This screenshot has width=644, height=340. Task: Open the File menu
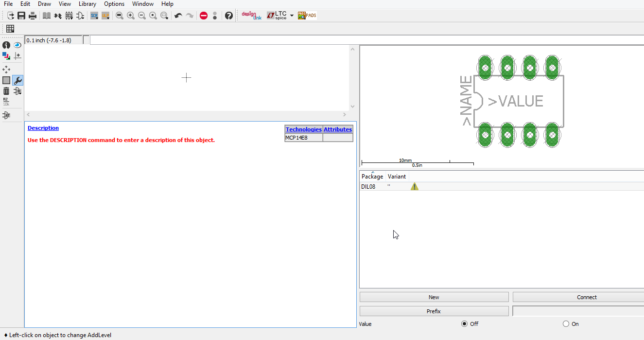point(8,4)
